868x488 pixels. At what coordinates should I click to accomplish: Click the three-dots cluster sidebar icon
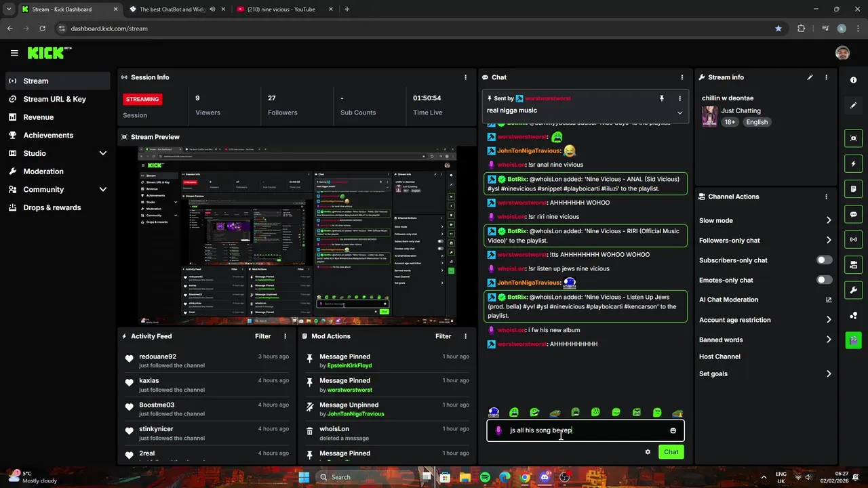pos(853,315)
